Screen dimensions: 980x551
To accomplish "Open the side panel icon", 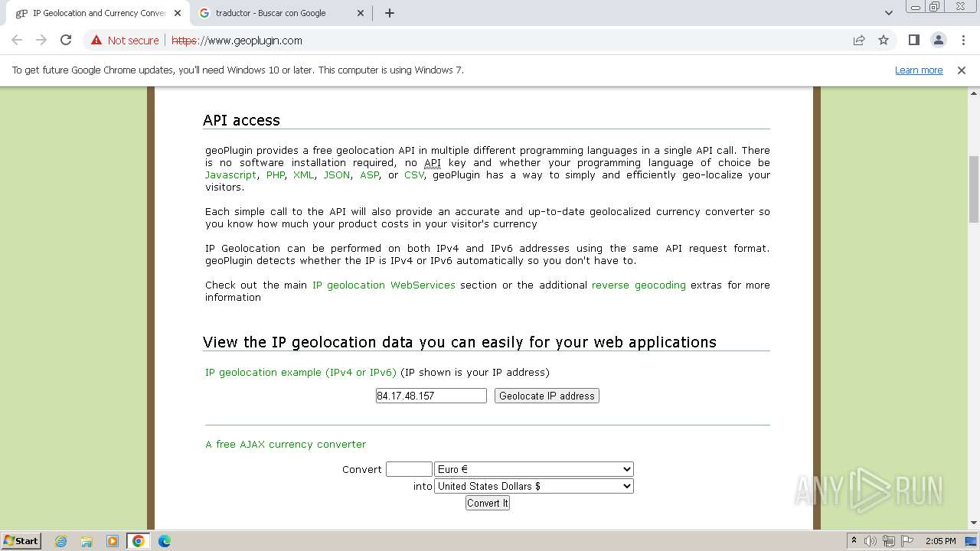I will [913, 41].
